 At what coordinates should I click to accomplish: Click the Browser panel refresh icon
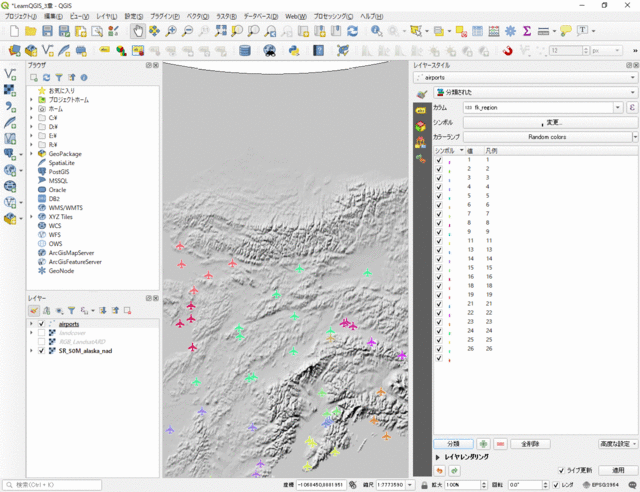[x=47, y=78]
